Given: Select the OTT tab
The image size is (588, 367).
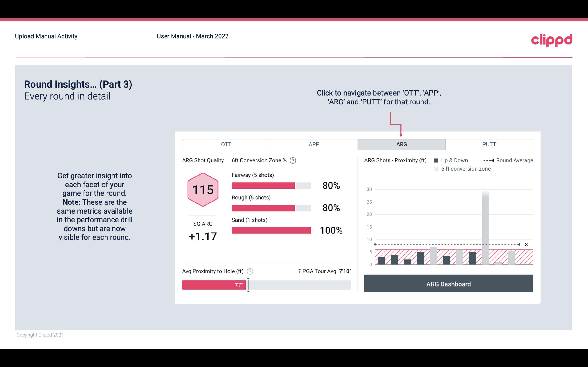Looking at the screenshot, I should [226, 144].
